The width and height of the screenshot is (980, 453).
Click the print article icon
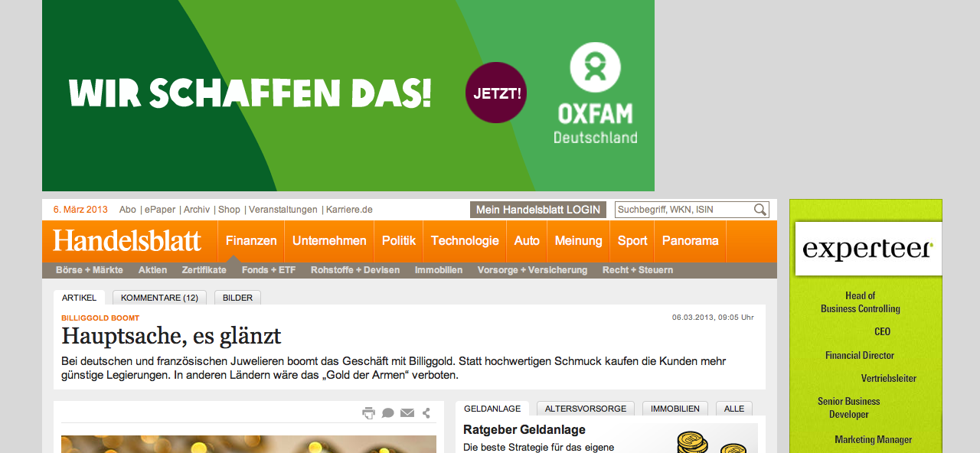point(368,413)
